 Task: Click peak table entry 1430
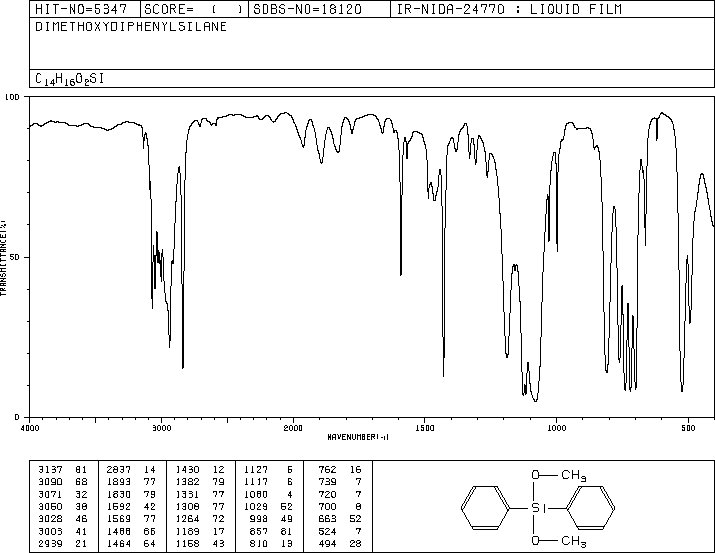[x=187, y=470]
